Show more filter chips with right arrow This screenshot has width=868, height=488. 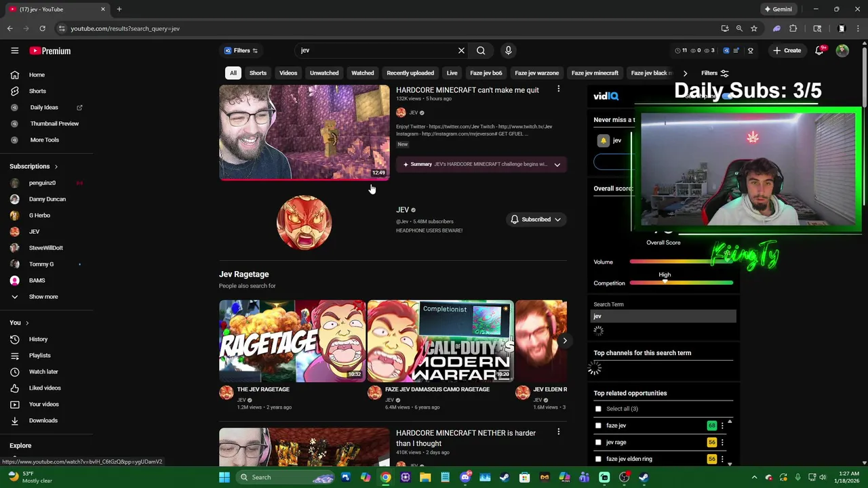click(x=685, y=73)
